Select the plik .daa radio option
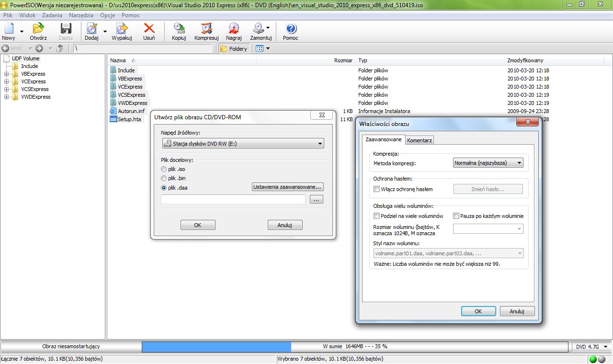The width and height of the screenshot is (613, 364). pos(164,188)
